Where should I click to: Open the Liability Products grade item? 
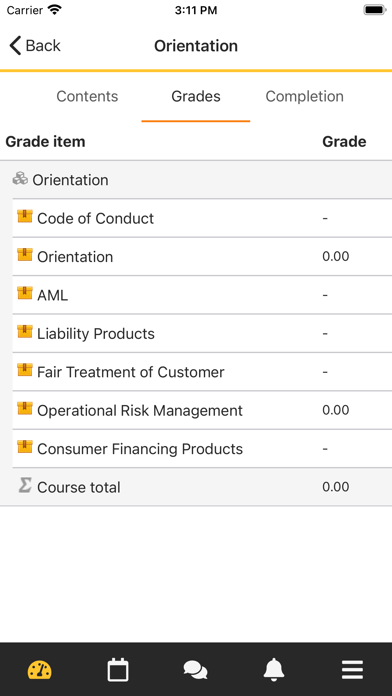pos(202,333)
